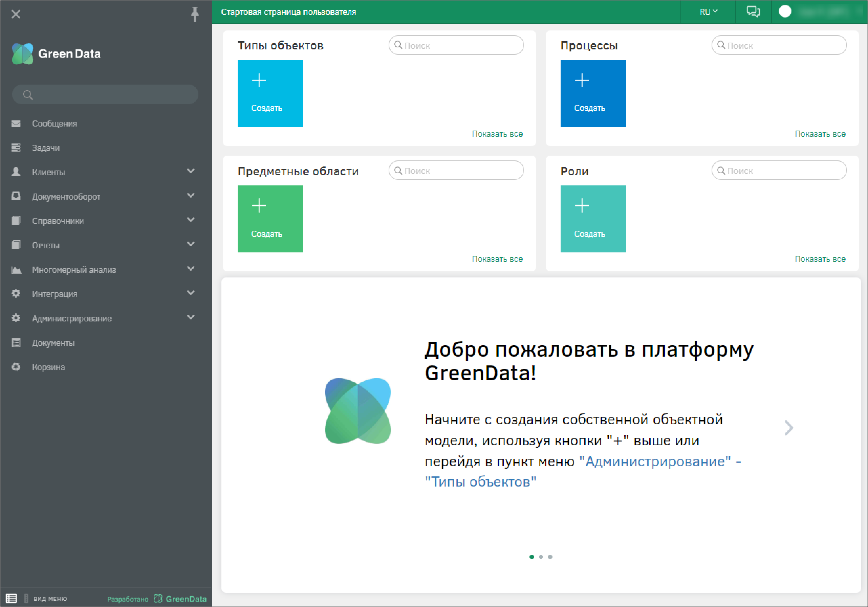This screenshot has width=868, height=607.
Task: Click the Документооборот icon
Action: coord(16,196)
